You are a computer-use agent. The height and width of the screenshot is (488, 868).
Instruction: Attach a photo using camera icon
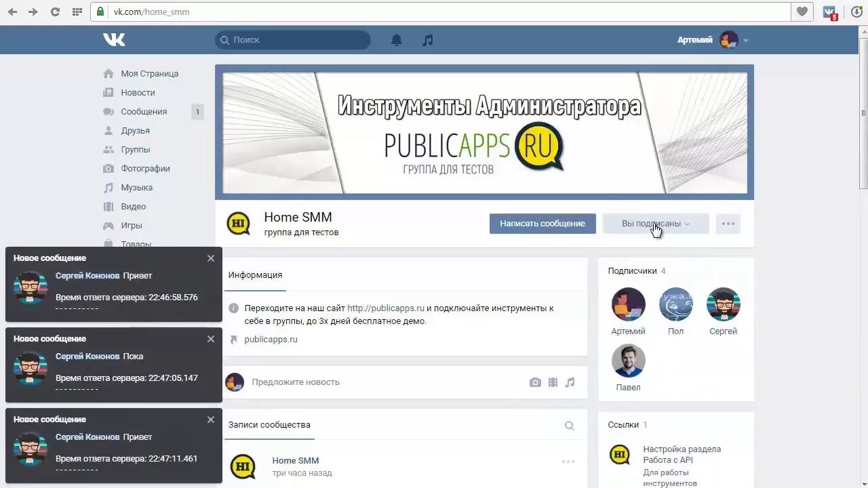click(535, 382)
